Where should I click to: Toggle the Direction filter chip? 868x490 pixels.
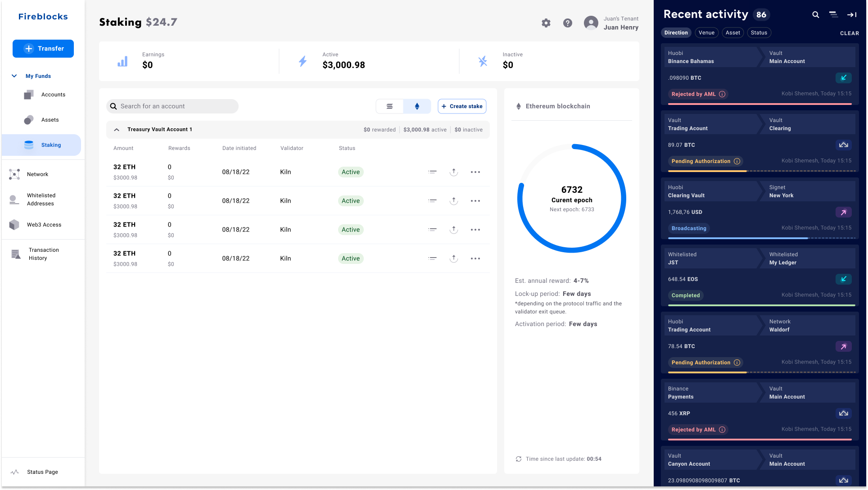click(x=676, y=33)
